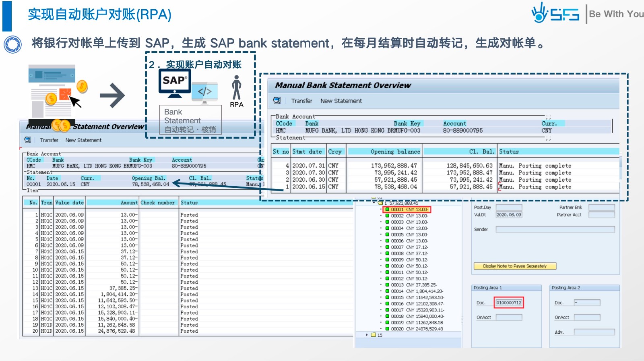Expand the folder node labeled 15

[x=367, y=335]
